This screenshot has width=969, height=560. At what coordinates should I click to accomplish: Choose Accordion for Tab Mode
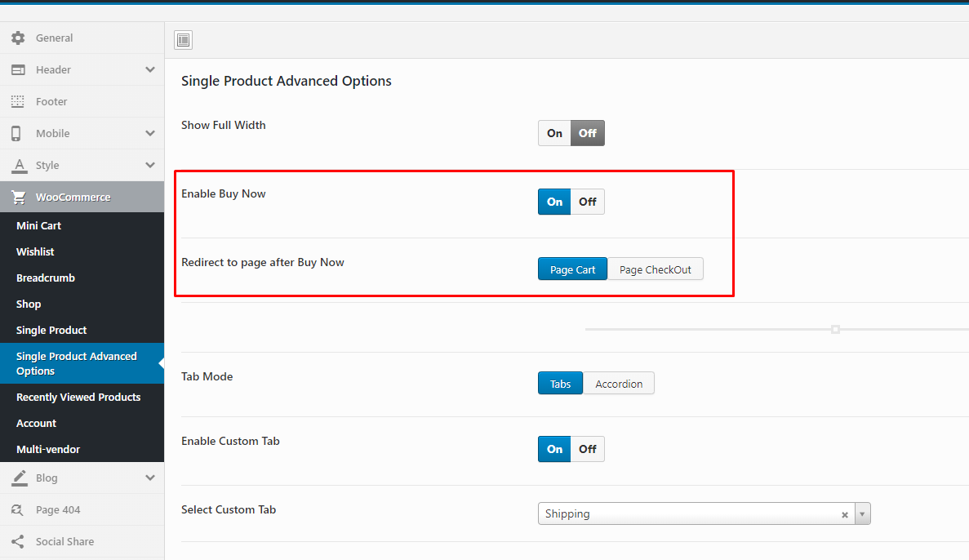(619, 383)
